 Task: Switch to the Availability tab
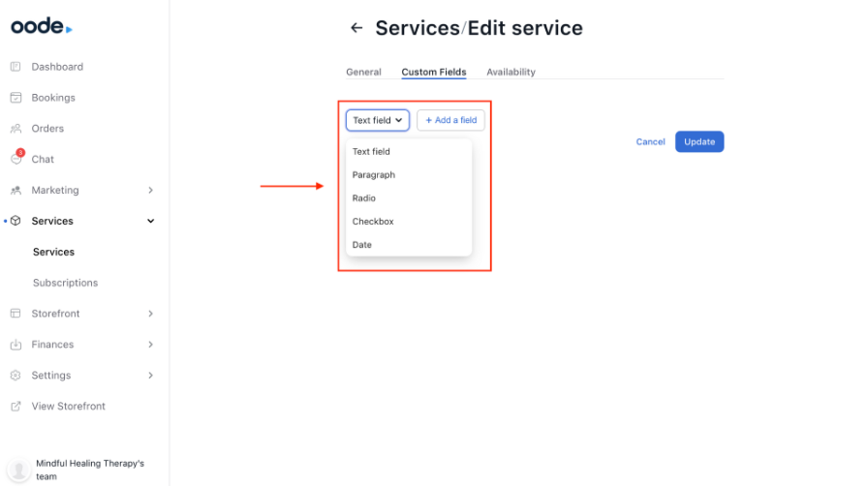[x=511, y=73]
